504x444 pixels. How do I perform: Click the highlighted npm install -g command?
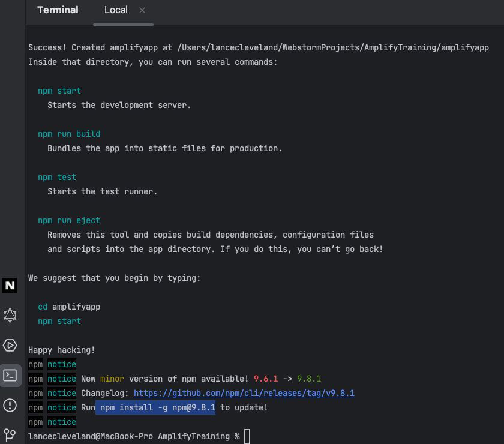157,407
